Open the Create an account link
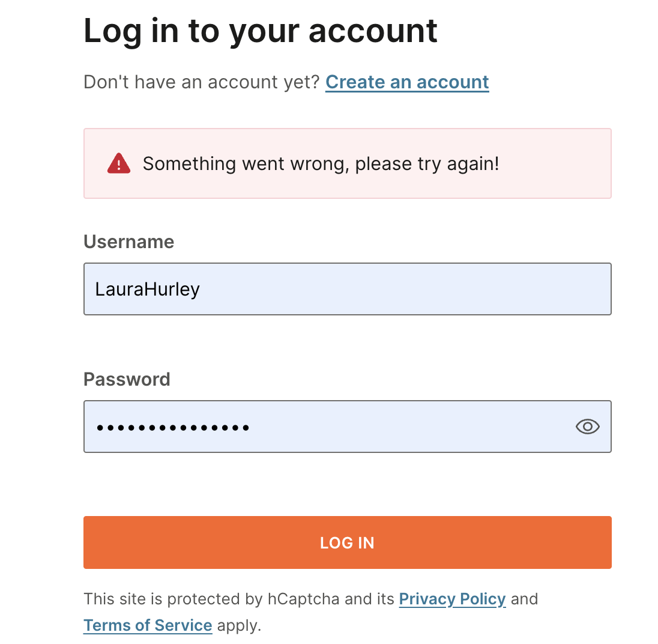Image resolution: width=658 pixels, height=644 pixels. pyautogui.click(x=407, y=82)
